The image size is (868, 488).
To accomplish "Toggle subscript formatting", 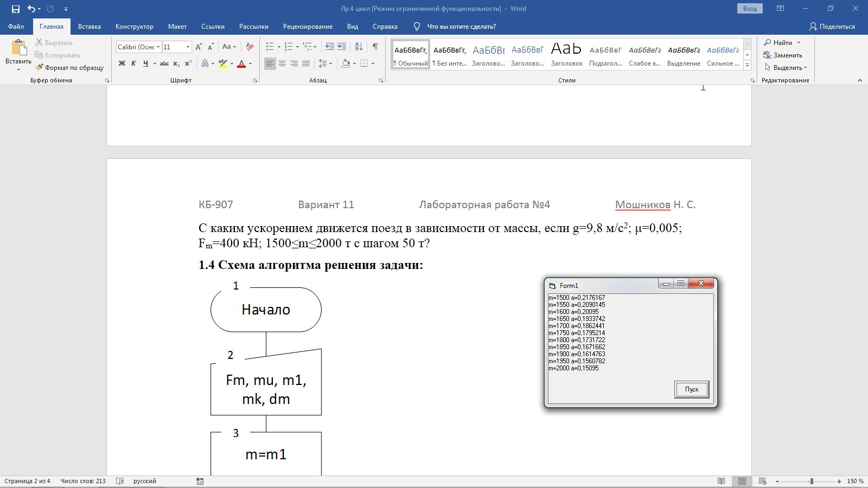I will tap(176, 63).
